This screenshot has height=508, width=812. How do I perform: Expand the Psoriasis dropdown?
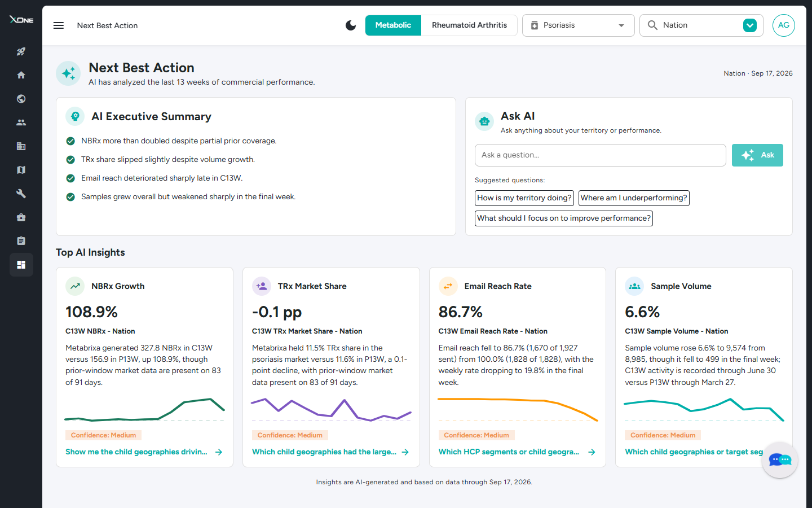click(578, 25)
